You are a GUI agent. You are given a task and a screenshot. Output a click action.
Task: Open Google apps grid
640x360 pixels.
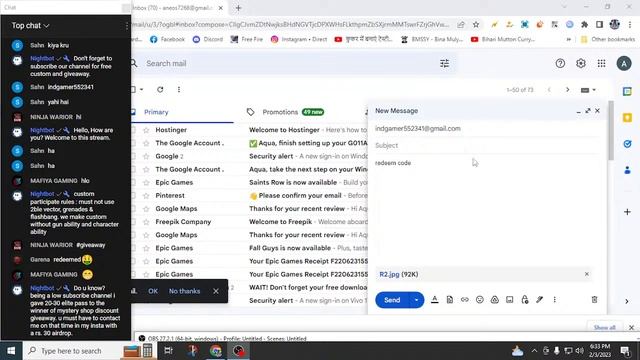(601, 63)
